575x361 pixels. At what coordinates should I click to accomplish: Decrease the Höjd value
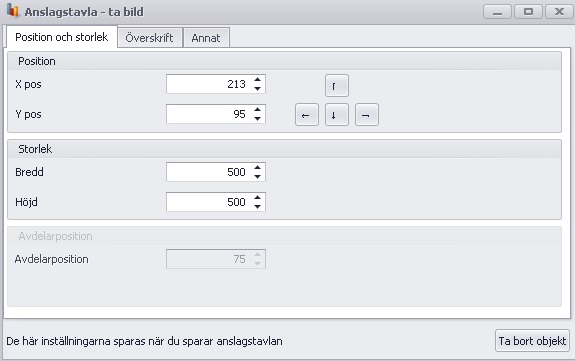pos(257,207)
